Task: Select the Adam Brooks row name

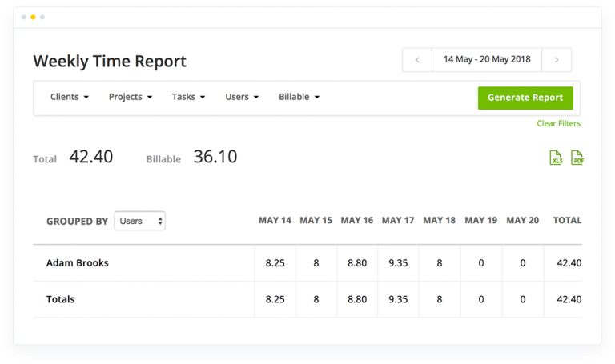Action: pyautogui.click(x=77, y=262)
